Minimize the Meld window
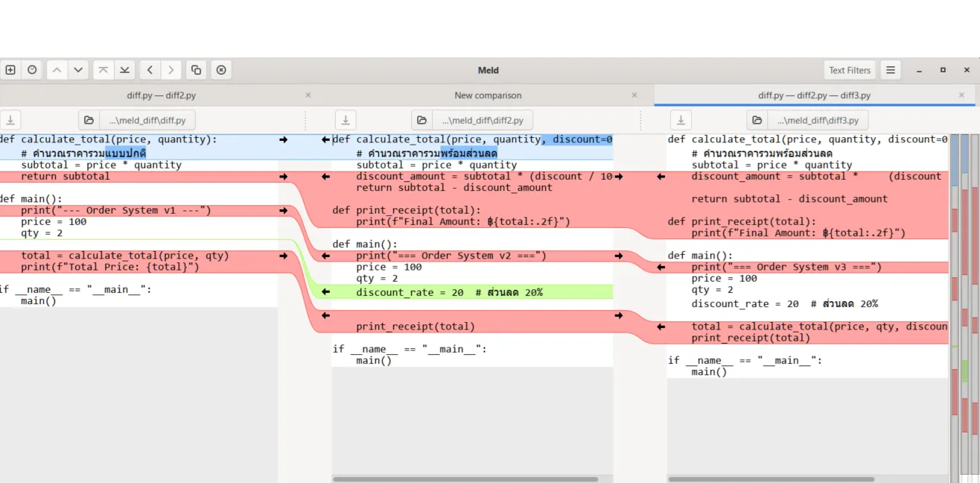The width and height of the screenshot is (980, 483). click(x=920, y=70)
